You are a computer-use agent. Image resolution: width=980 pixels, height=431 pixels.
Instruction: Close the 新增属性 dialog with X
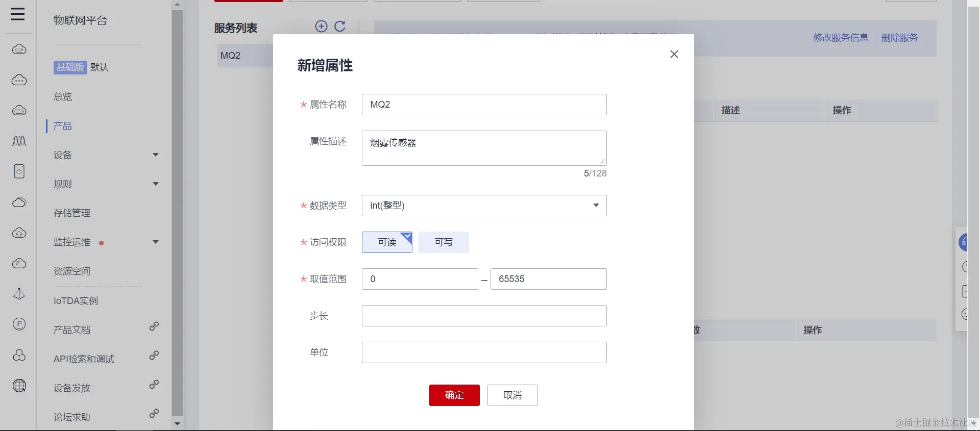pos(674,54)
